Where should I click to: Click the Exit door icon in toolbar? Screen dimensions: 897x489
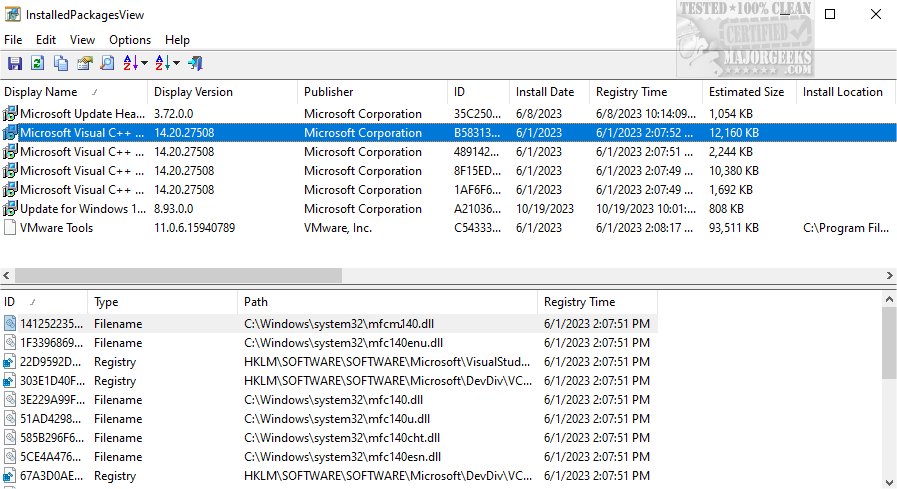tap(195, 63)
